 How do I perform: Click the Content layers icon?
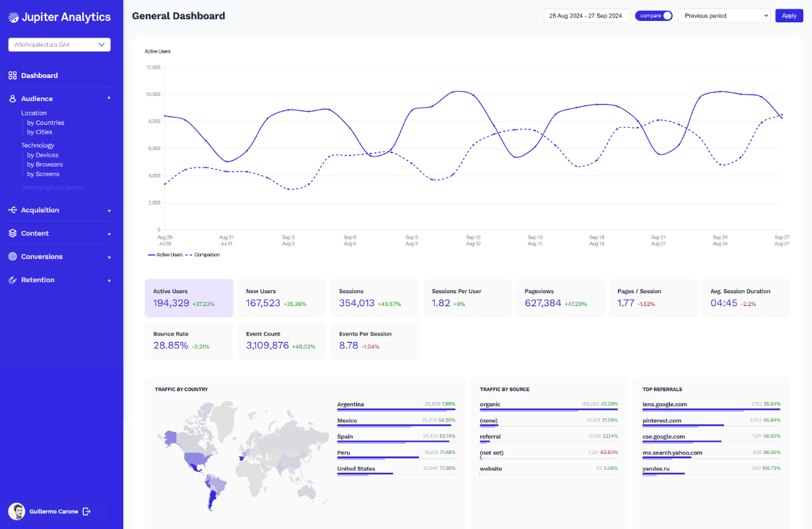12,234
